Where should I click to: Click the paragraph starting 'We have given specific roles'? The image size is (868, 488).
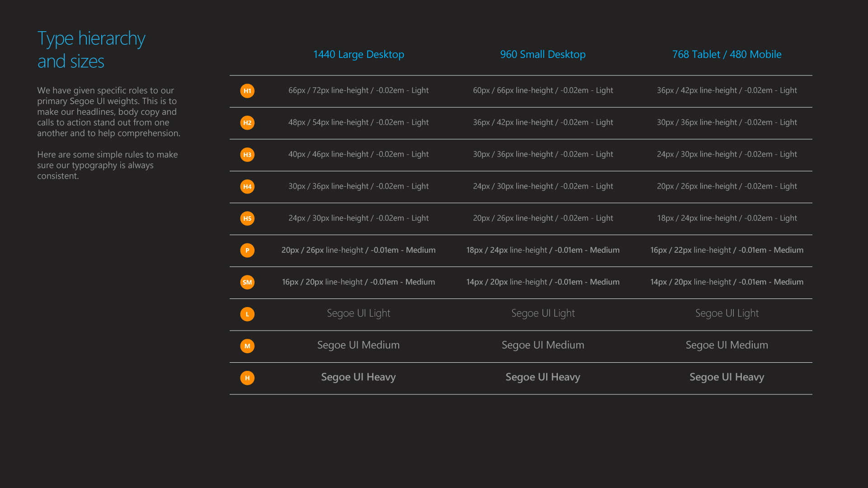click(108, 112)
